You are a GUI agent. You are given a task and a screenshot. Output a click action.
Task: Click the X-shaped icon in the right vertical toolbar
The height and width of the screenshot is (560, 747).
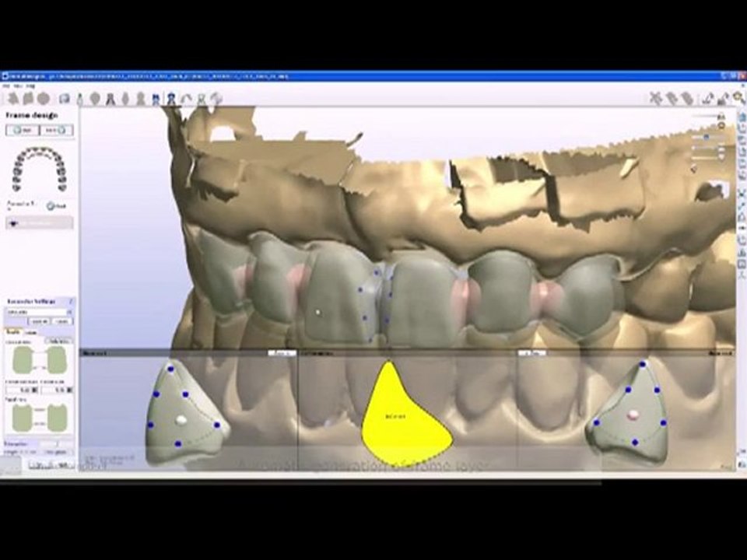coord(742,193)
